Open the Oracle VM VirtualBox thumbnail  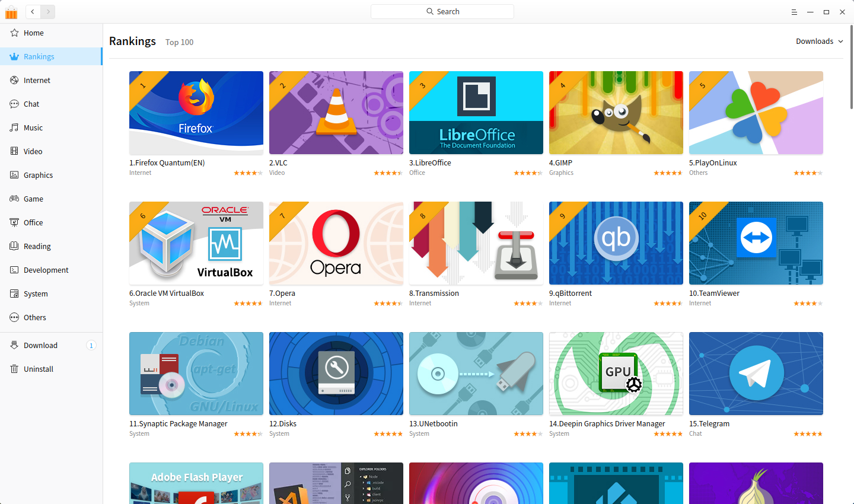click(196, 243)
